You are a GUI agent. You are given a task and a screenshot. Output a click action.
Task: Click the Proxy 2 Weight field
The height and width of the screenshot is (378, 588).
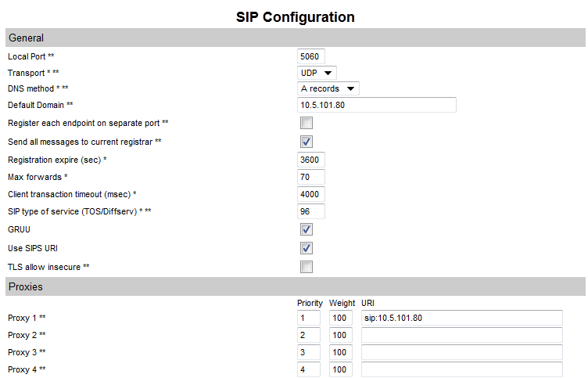coord(340,335)
